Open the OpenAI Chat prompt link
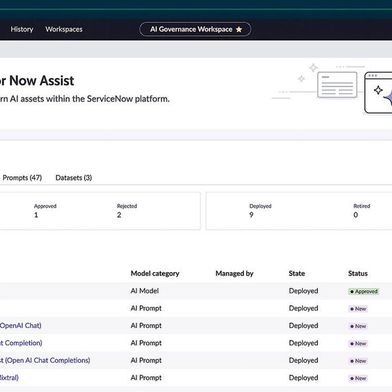 (21, 325)
